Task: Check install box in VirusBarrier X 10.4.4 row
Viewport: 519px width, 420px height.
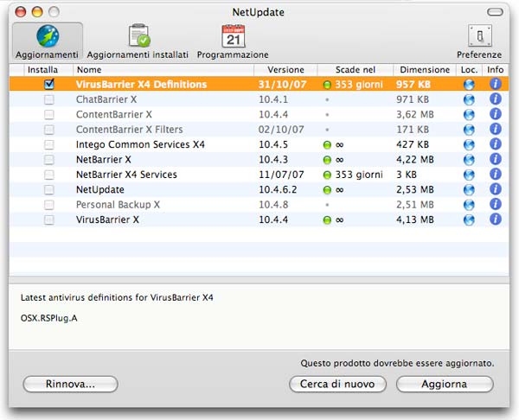Action: [49, 220]
